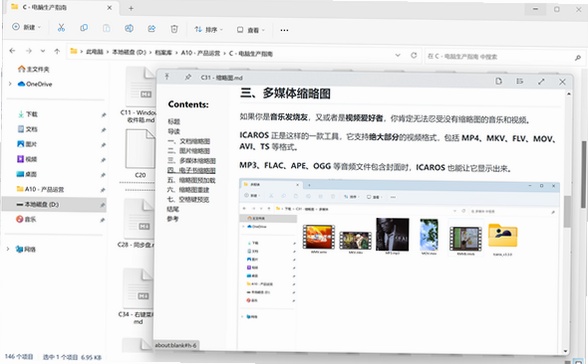Viewport: 588px width, 364px height.
Task: Open the 排序 sort dropdown
Action: point(208,29)
